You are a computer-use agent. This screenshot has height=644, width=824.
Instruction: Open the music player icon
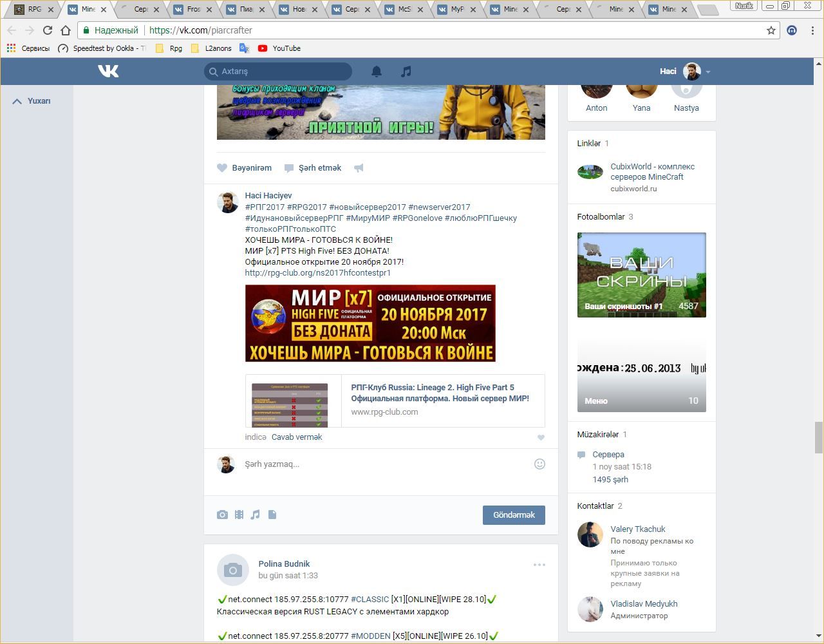tap(406, 71)
